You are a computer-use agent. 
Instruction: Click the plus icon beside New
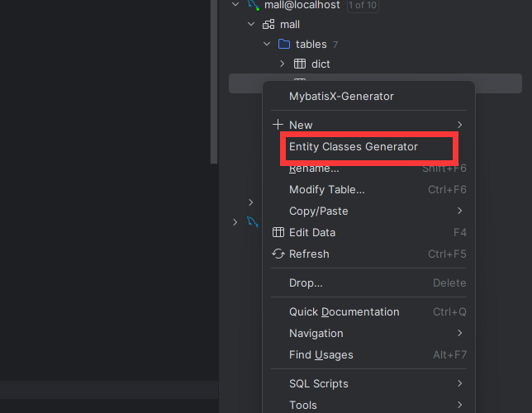coord(278,125)
